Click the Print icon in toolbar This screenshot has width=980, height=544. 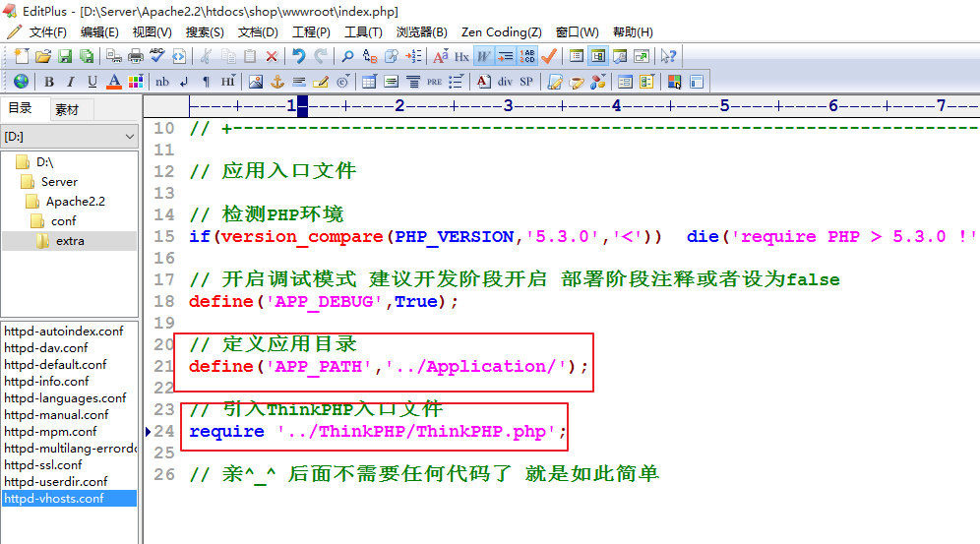[136, 56]
